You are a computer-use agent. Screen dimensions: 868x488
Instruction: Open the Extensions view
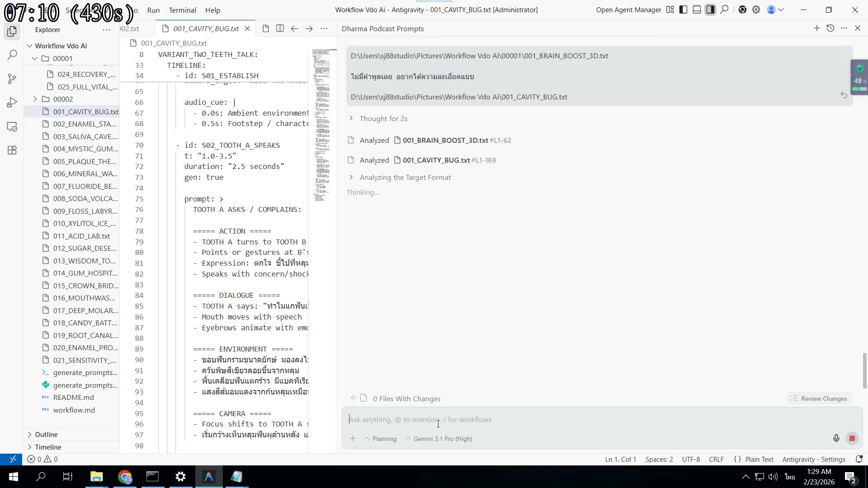[x=12, y=150]
